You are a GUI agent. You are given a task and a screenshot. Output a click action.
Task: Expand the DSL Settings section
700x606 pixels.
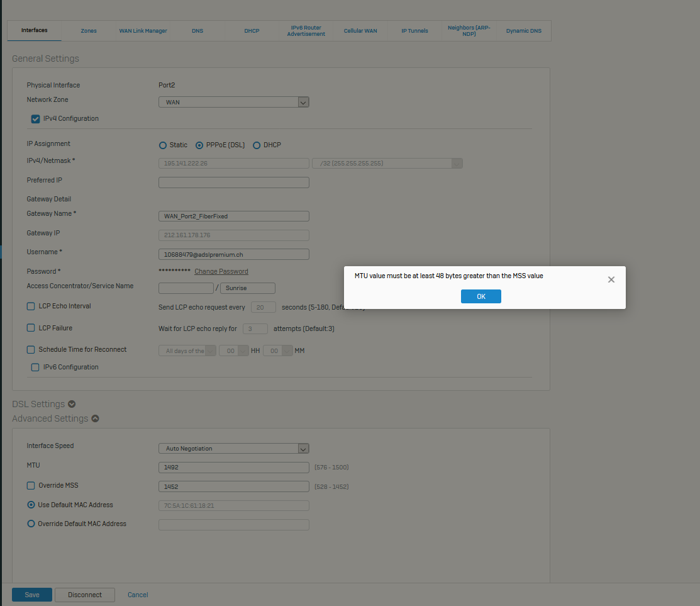point(72,404)
